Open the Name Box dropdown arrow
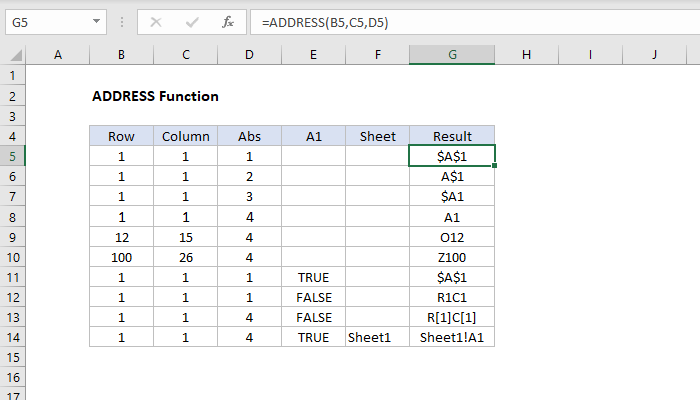This screenshot has width=700, height=400. tap(94, 20)
